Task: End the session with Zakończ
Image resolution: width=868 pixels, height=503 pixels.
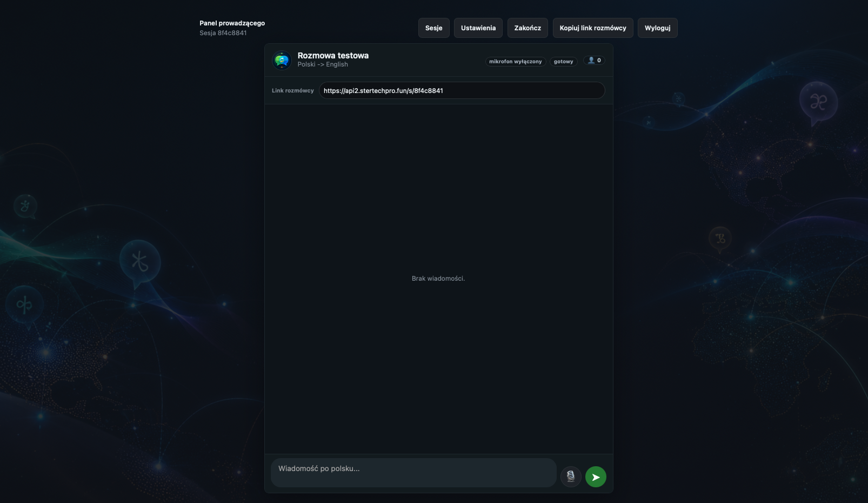Action: click(x=528, y=28)
